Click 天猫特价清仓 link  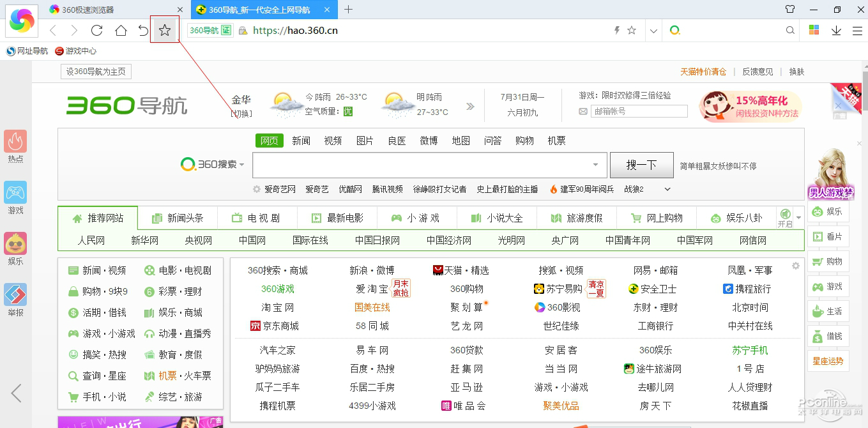[703, 72]
